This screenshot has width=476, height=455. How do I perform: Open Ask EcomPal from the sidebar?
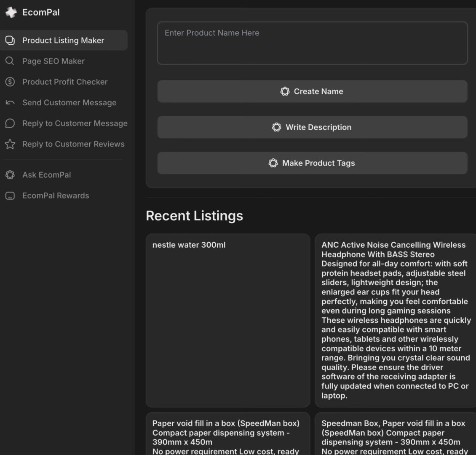46,175
